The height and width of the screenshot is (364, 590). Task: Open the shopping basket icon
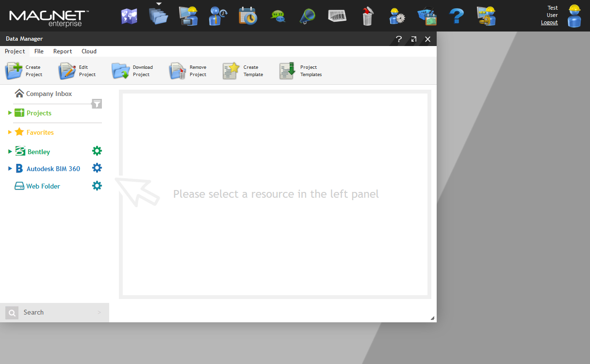click(427, 16)
